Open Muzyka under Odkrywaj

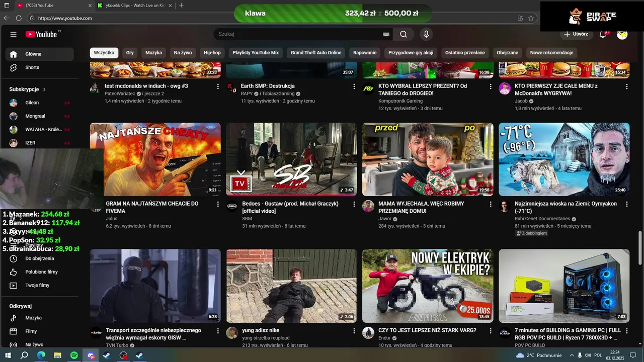tap(39, 318)
